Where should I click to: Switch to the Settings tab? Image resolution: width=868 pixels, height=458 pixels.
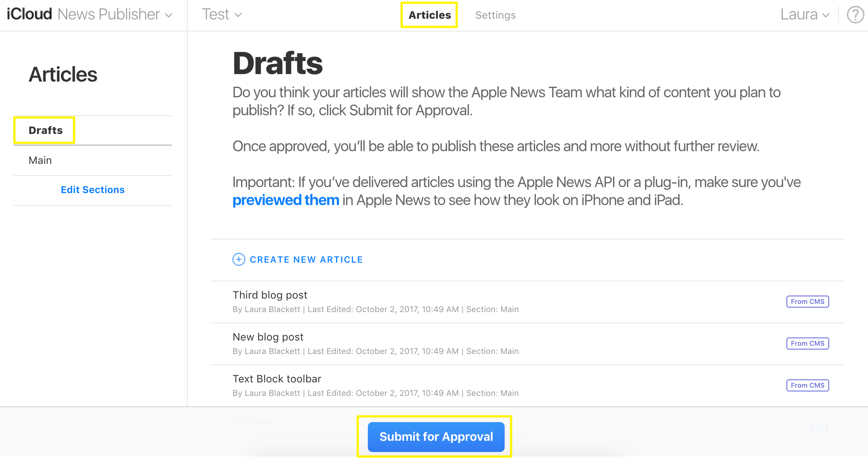point(495,15)
